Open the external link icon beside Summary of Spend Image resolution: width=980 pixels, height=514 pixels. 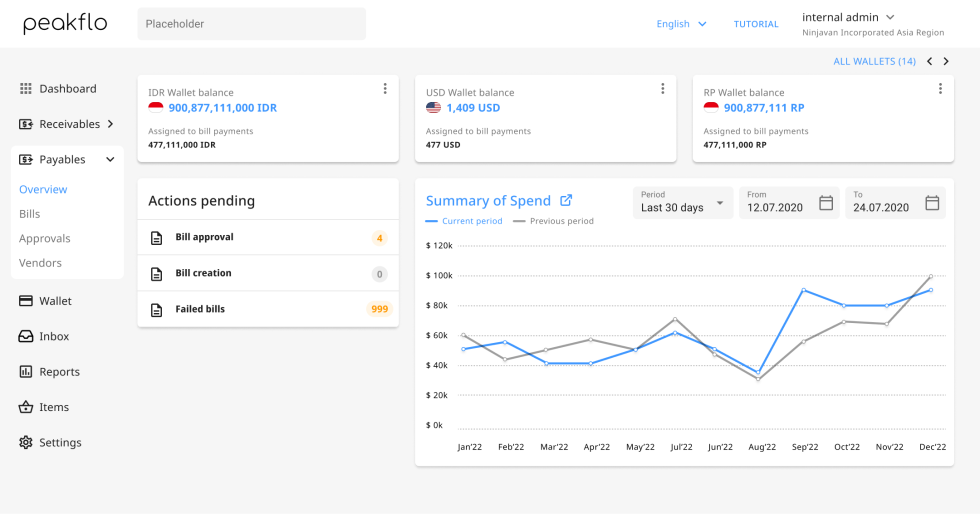pyautogui.click(x=566, y=200)
